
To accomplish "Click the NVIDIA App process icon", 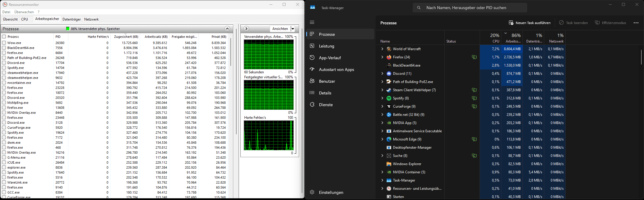I will (x=389, y=123).
